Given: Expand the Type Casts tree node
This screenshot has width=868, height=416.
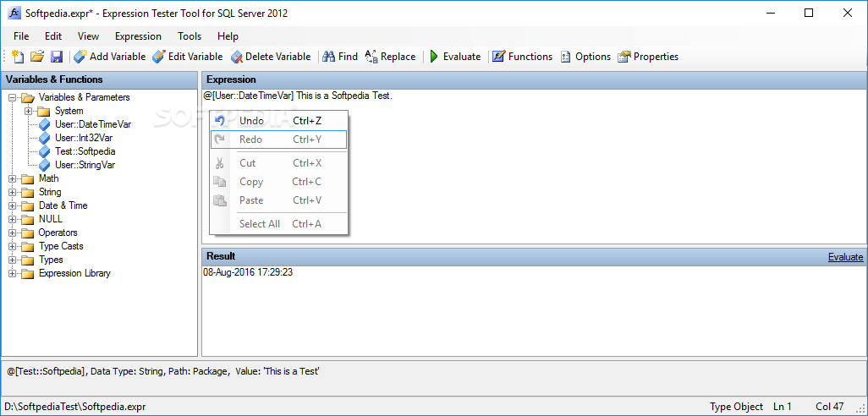Looking at the screenshot, I should (x=12, y=247).
